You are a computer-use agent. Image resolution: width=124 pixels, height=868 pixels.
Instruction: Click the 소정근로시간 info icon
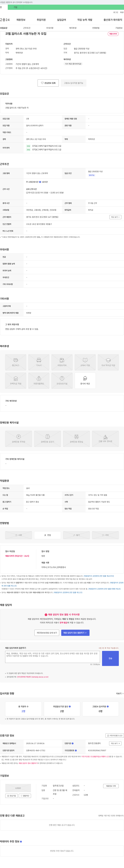(40, 182)
